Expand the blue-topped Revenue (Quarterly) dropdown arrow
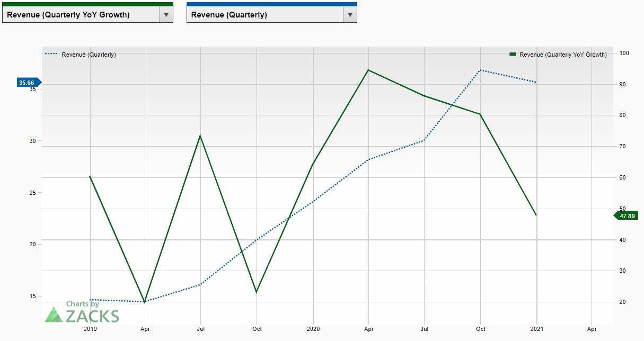The width and height of the screenshot is (644, 341). point(349,15)
